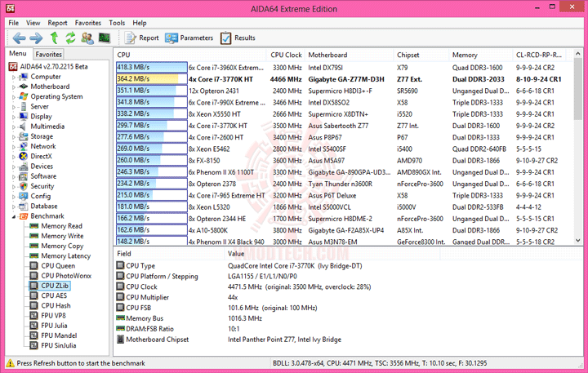Expand the Storage tree node
The width and height of the screenshot is (588, 373).
point(14,137)
